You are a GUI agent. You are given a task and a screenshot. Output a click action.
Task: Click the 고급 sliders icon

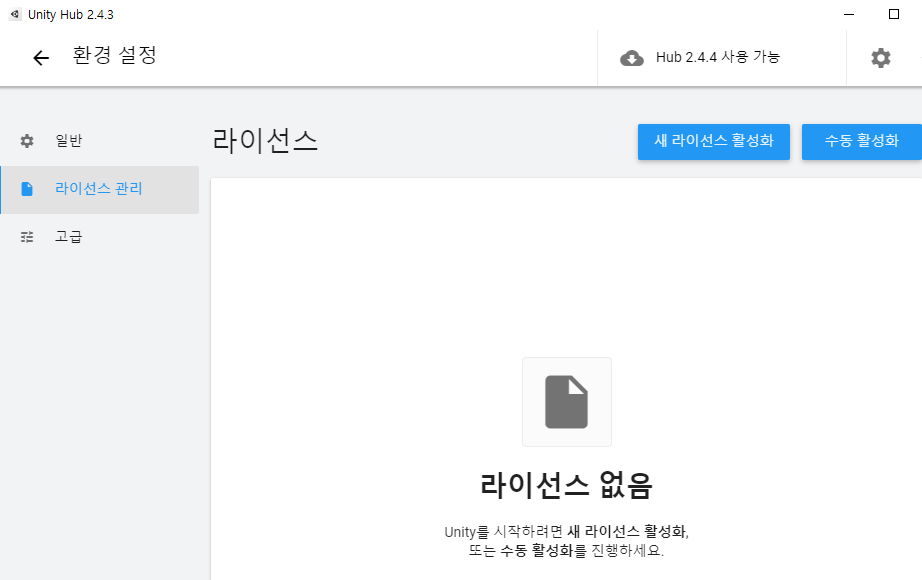27,237
